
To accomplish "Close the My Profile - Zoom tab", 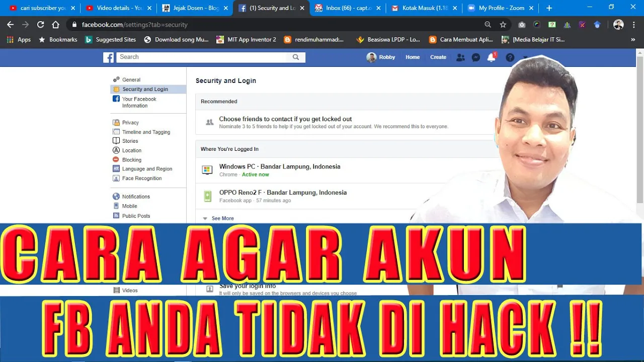I will tap(531, 8).
